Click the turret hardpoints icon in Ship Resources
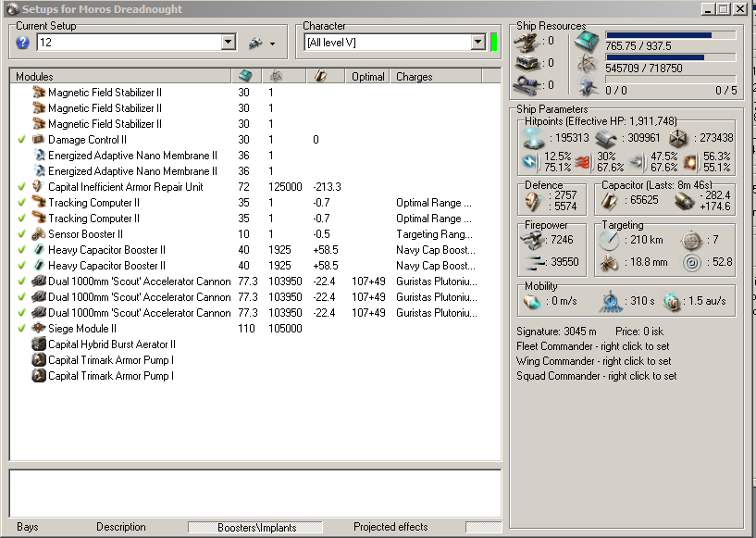The width and height of the screenshot is (756, 538). click(x=527, y=42)
